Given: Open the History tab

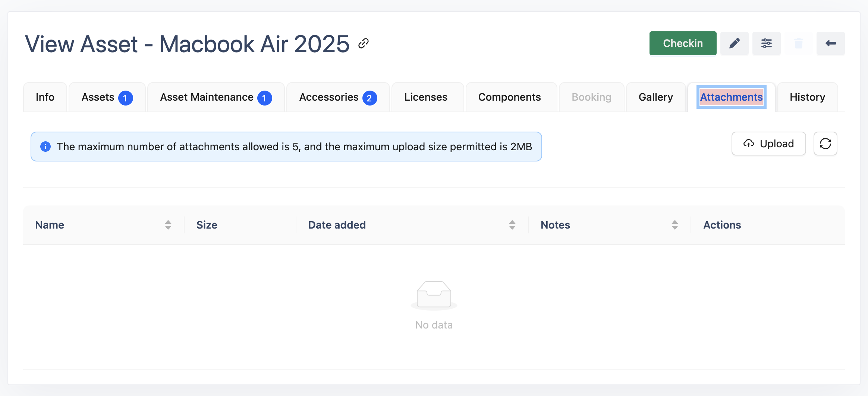Looking at the screenshot, I should click(x=807, y=97).
